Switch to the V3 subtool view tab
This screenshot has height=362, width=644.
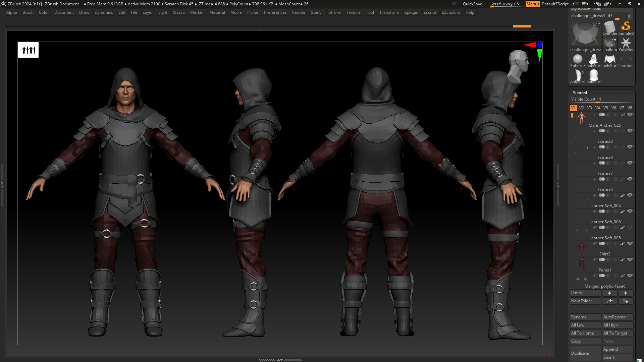coord(589,108)
